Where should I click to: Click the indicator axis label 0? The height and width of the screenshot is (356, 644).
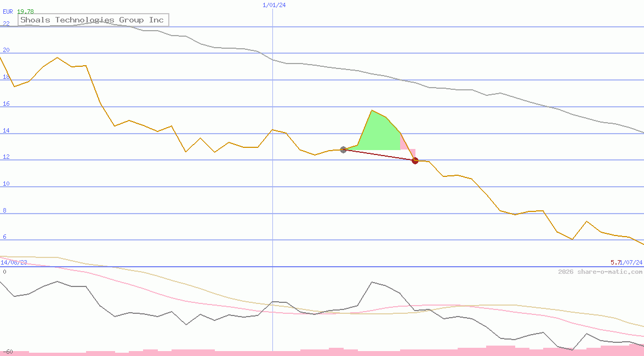[4, 272]
